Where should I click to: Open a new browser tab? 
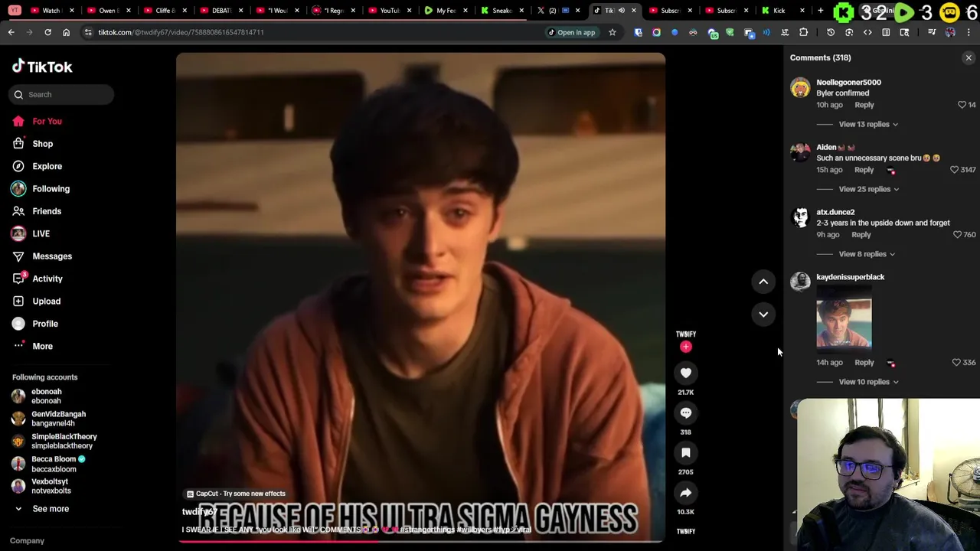pyautogui.click(x=820, y=11)
